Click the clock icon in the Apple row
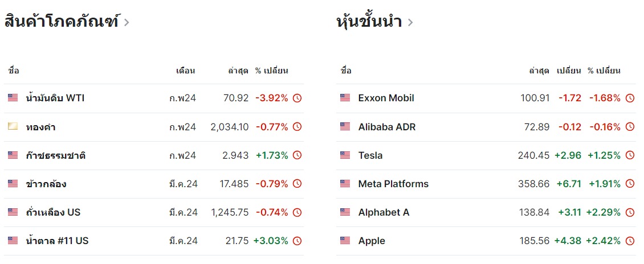The image size is (644, 264). (630, 241)
